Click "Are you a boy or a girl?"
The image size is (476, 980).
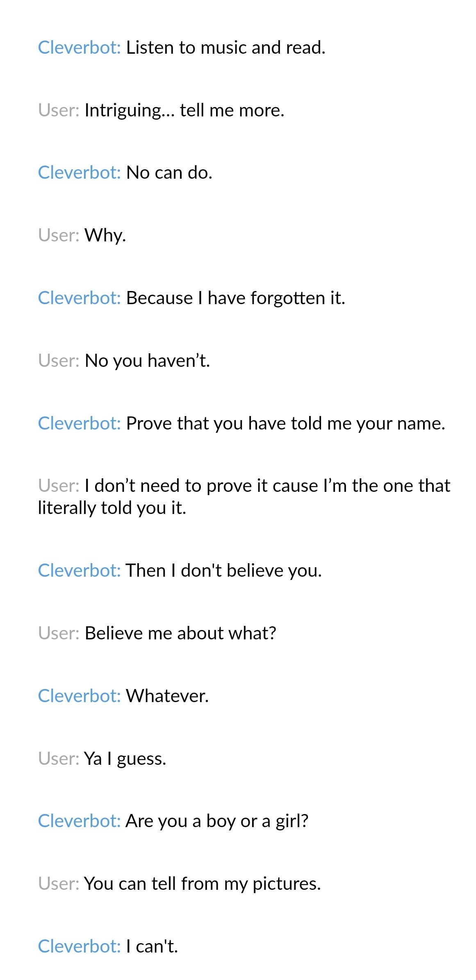click(x=217, y=821)
